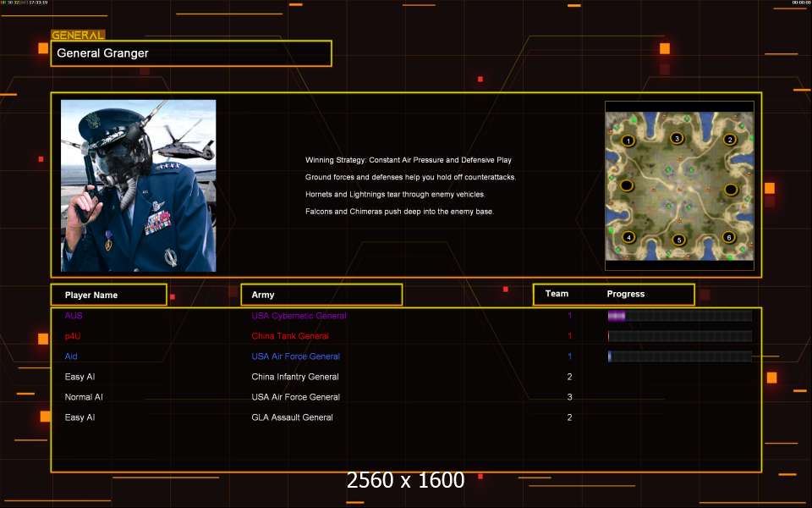The height and width of the screenshot is (508, 812).
Task: Click the Player Name column header
Action: click(x=108, y=295)
